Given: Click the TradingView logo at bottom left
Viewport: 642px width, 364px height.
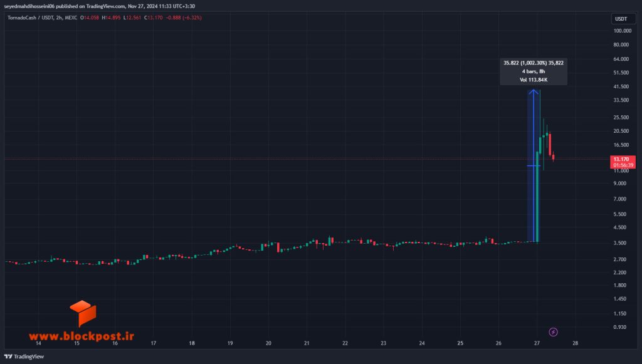Looking at the screenshot, I should click(24, 356).
